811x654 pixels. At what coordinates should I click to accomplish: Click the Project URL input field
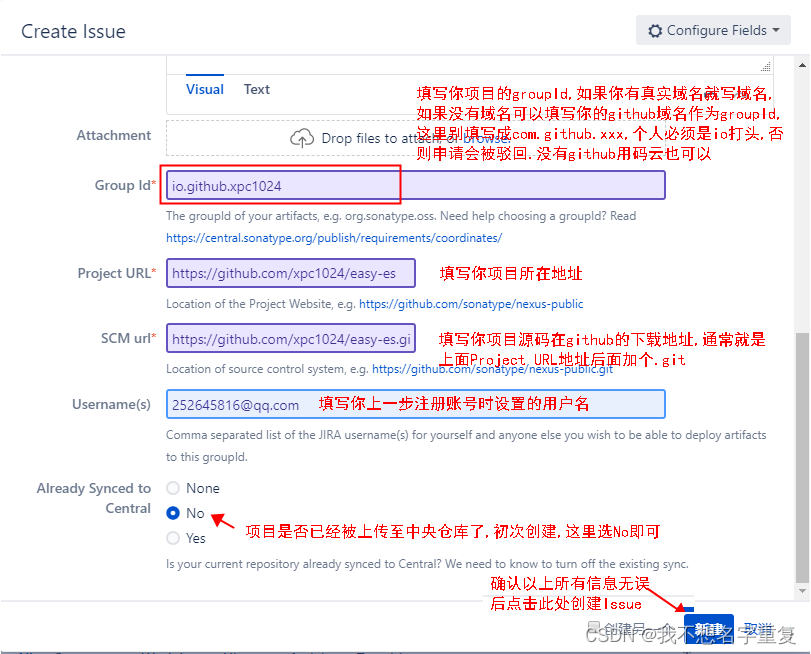(291, 273)
